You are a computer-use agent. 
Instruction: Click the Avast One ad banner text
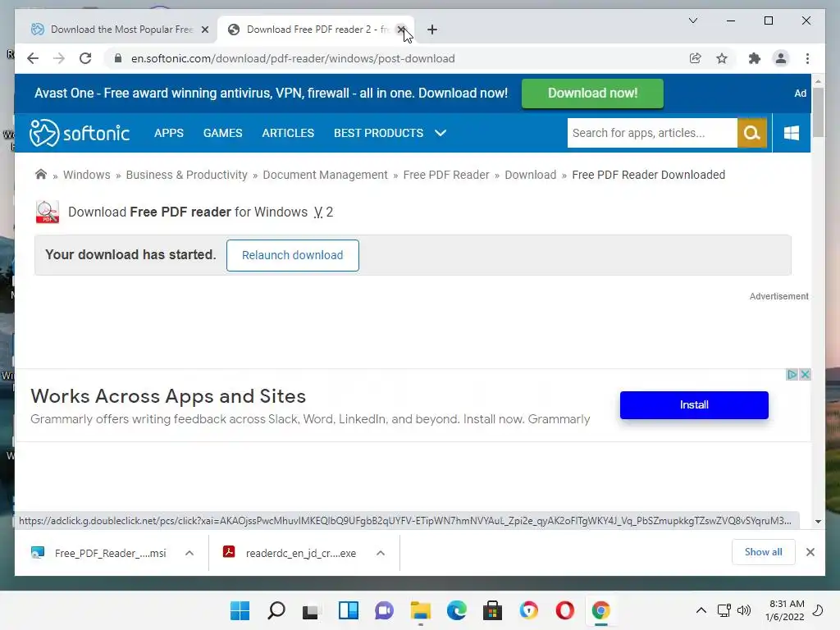point(271,94)
